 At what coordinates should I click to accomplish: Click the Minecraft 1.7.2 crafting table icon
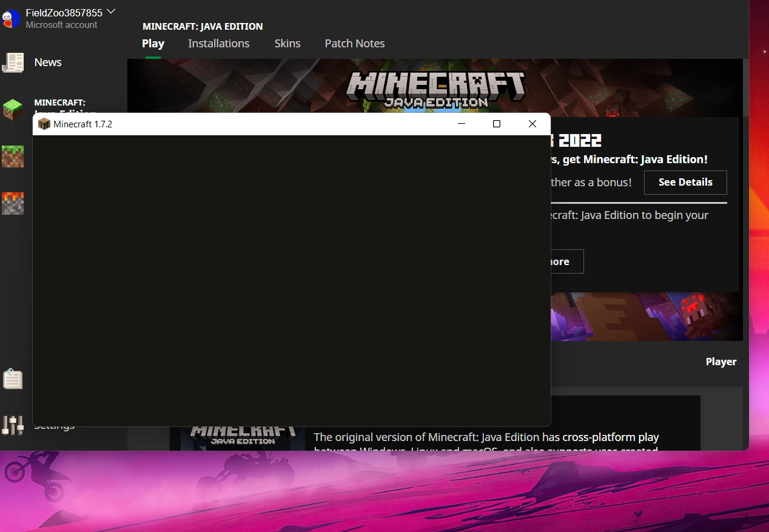[44, 124]
